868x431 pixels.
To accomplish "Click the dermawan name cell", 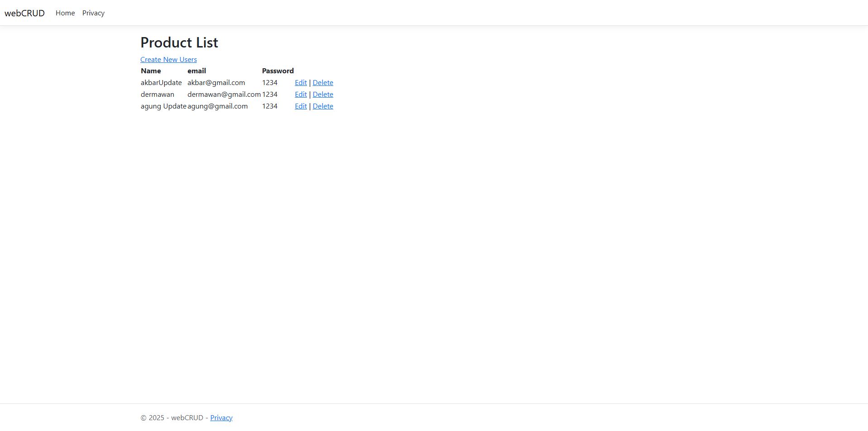I will click(x=157, y=95).
